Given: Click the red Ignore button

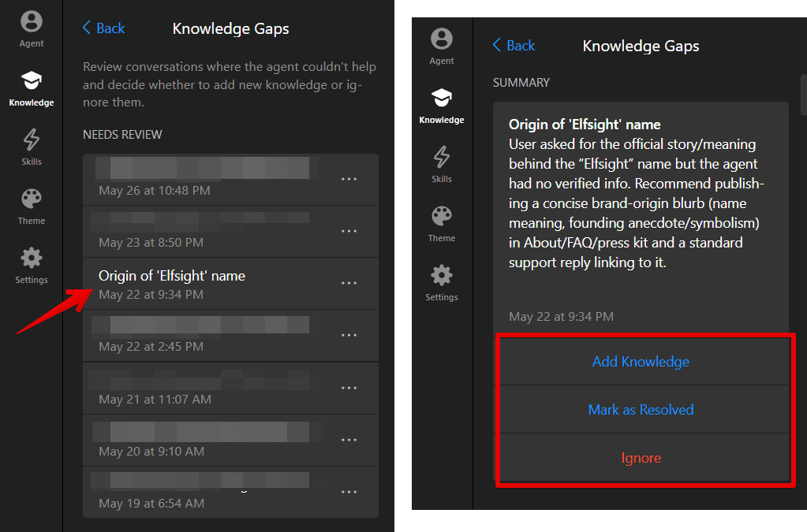Looking at the screenshot, I should pos(641,457).
